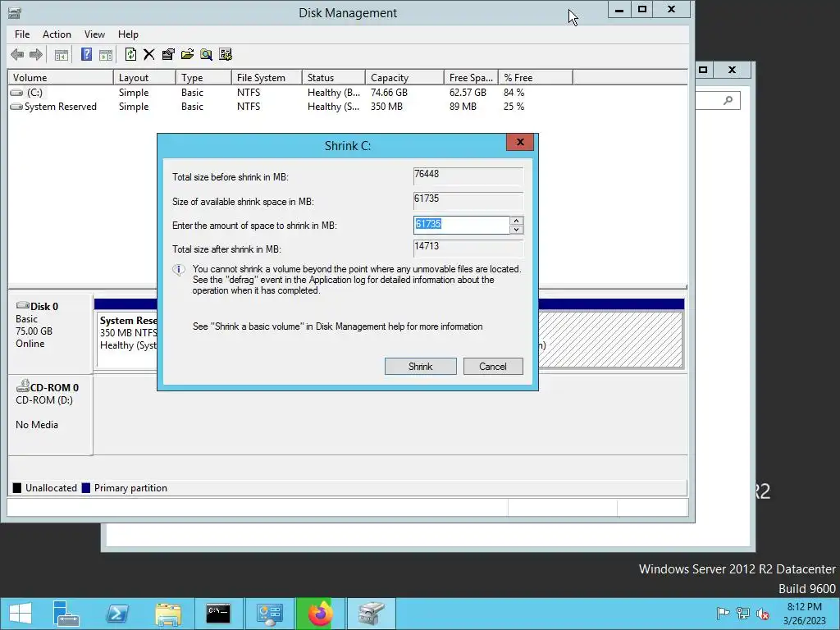
Task: Click the search icon in background window
Action: 728,100
